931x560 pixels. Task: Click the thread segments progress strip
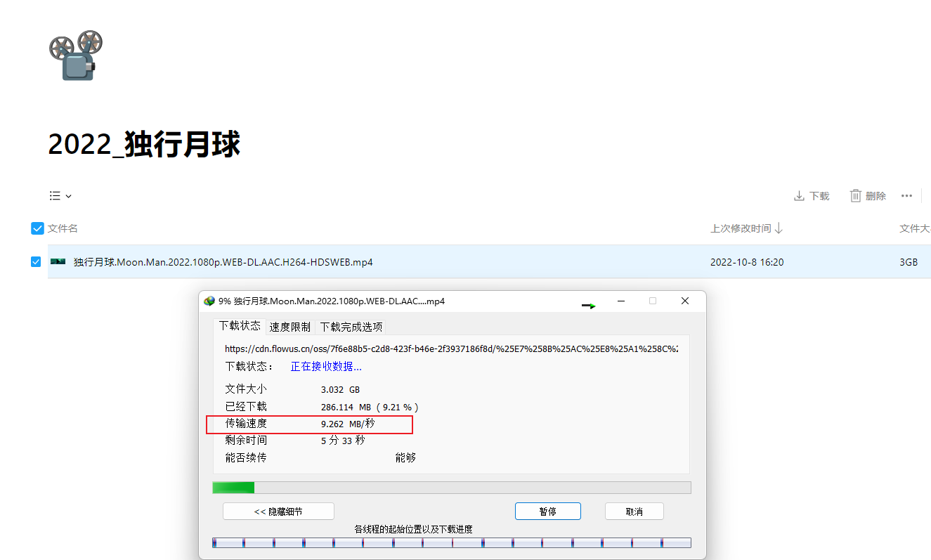click(451, 542)
